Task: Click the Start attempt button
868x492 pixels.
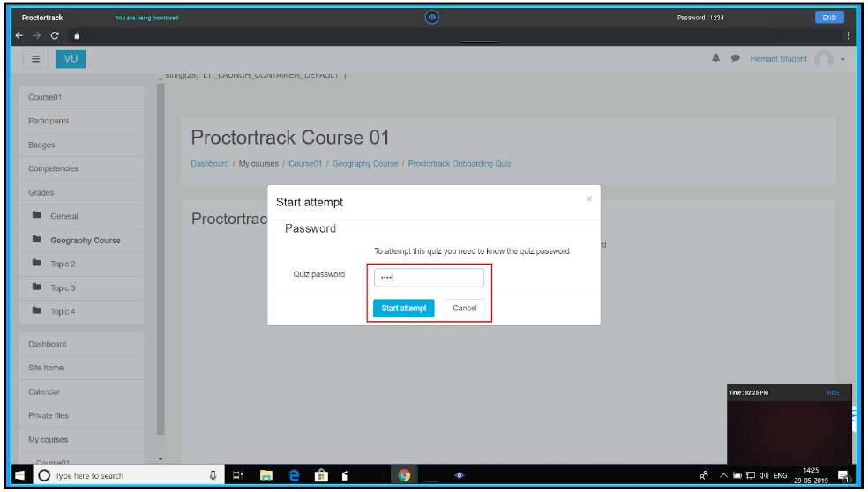Action: coord(403,309)
